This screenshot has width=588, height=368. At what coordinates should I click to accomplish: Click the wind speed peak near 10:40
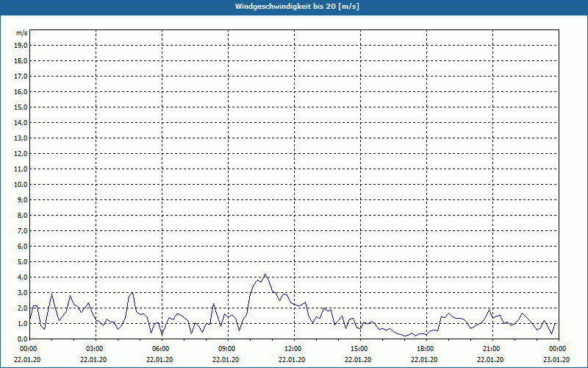(x=265, y=275)
